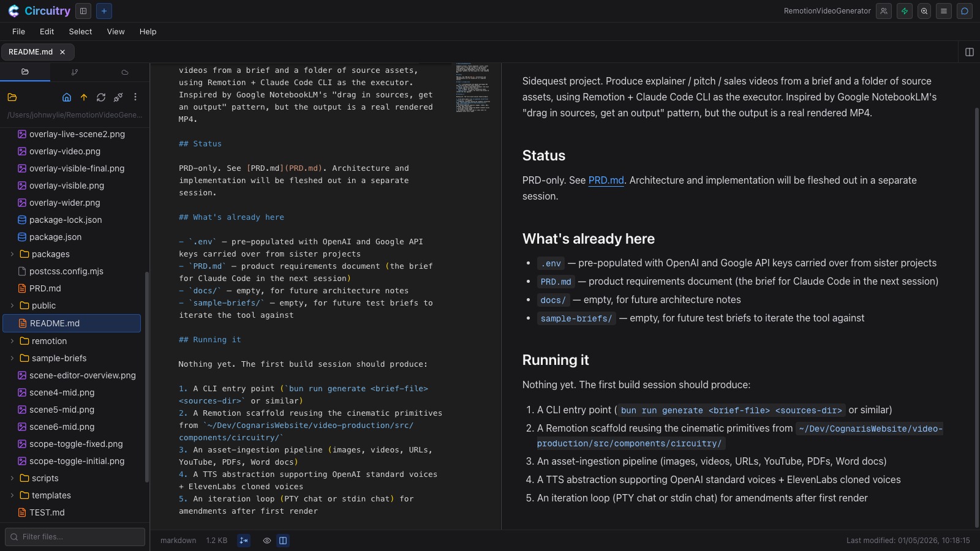Expand the scripts folder
Image resolution: width=980 pixels, height=551 pixels.
[12, 478]
